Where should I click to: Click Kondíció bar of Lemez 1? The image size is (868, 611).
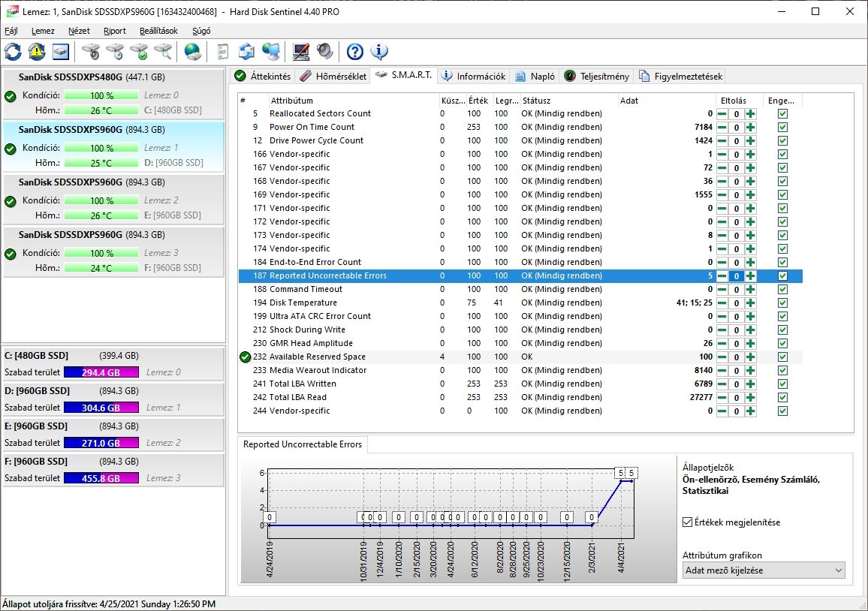click(101, 149)
